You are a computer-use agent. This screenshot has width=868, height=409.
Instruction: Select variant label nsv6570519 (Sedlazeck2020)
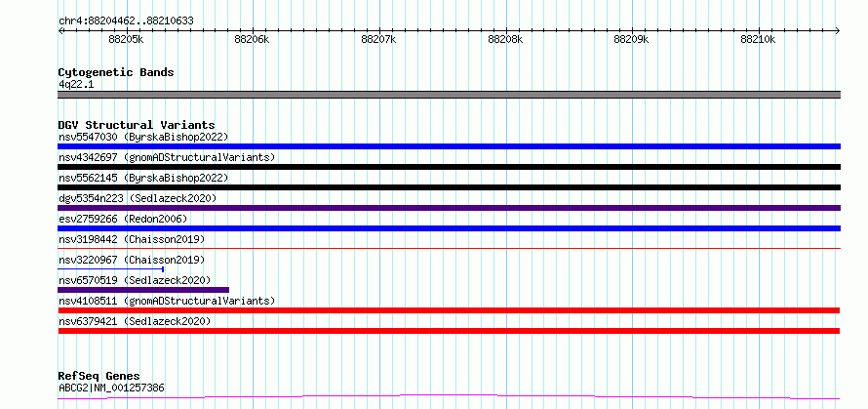(x=135, y=280)
